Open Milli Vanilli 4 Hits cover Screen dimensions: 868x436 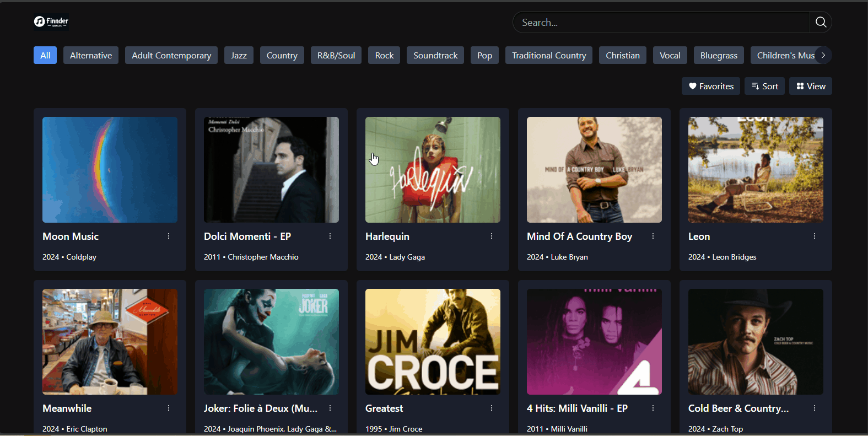click(x=594, y=342)
